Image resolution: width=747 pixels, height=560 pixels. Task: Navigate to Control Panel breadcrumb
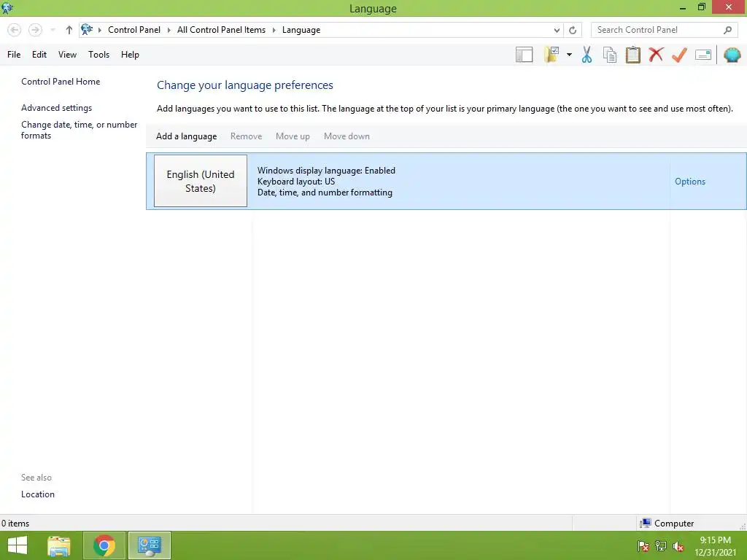[134, 29]
